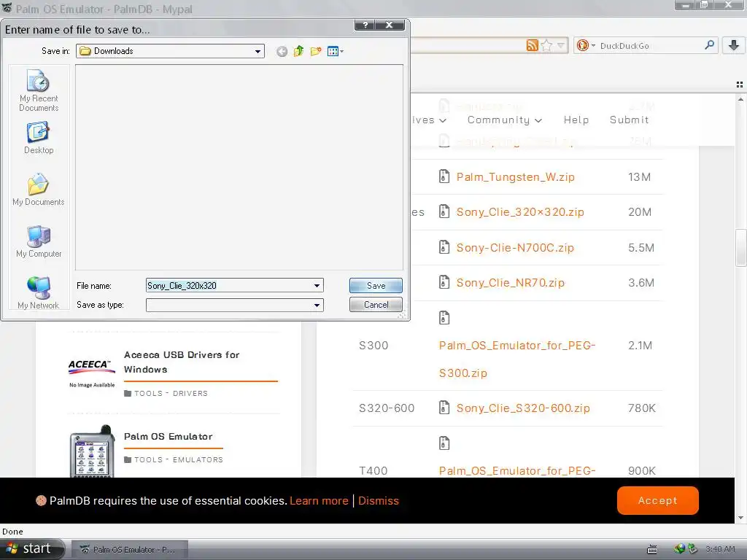Click the Palm OS Emulator device thumbnail
The width and height of the screenshot is (747, 560).
[92, 451]
